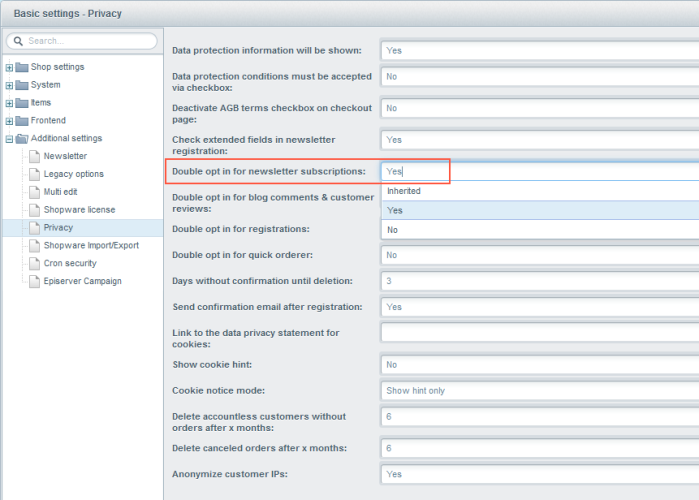Click the System folder icon

22,85
